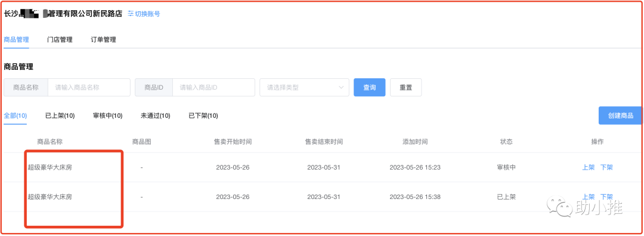644x236 pixels.
Task: Click 上架 in the 已上架 row
Action: pos(588,197)
